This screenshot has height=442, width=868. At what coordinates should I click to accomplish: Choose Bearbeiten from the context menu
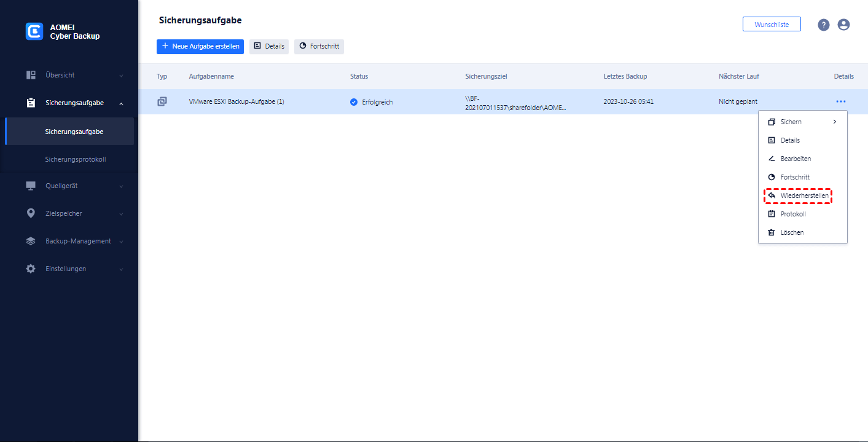[x=803, y=159]
